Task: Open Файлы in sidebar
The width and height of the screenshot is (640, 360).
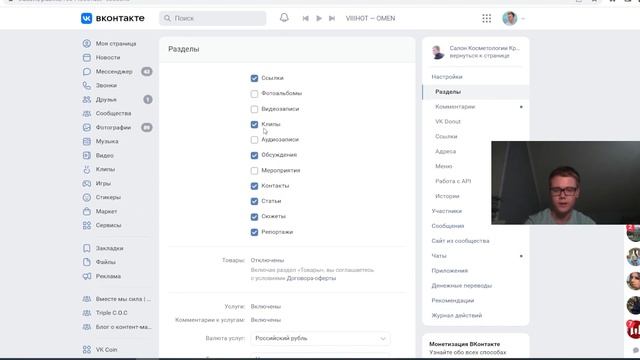Action: click(x=106, y=262)
